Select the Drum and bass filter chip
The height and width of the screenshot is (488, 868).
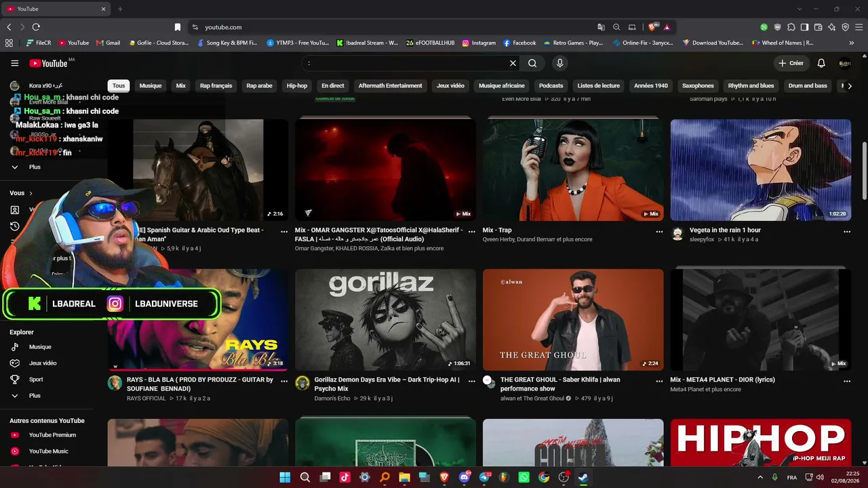click(808, 86)
